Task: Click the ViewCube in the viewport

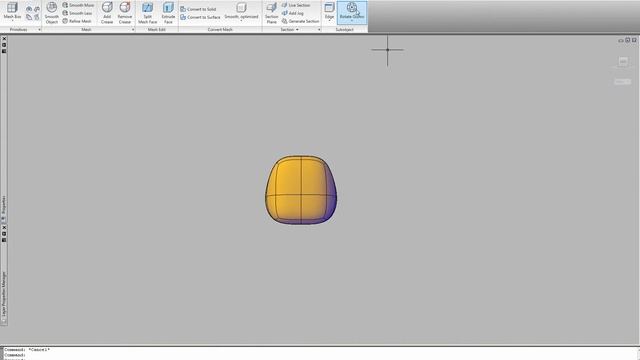Action: [623, 62]
